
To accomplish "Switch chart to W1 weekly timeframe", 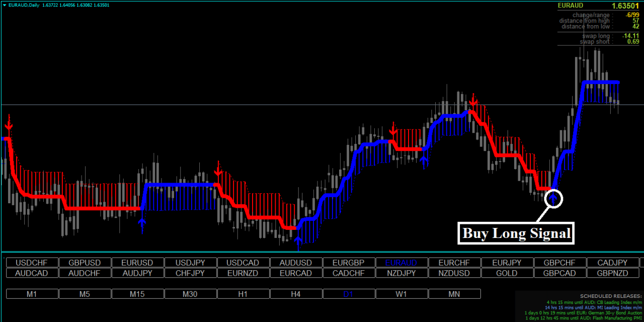I will tap(401, 294).
